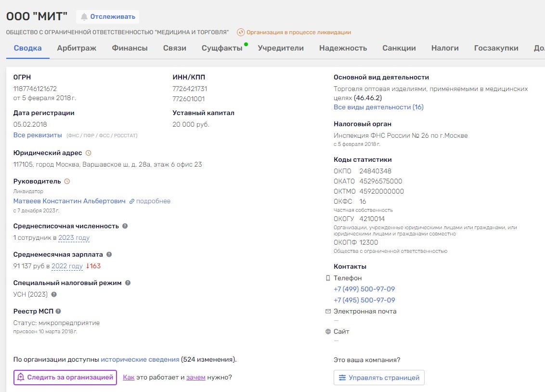Click the salary change indicator 163
Screen dimensions: 545x392
pos(93,266)
